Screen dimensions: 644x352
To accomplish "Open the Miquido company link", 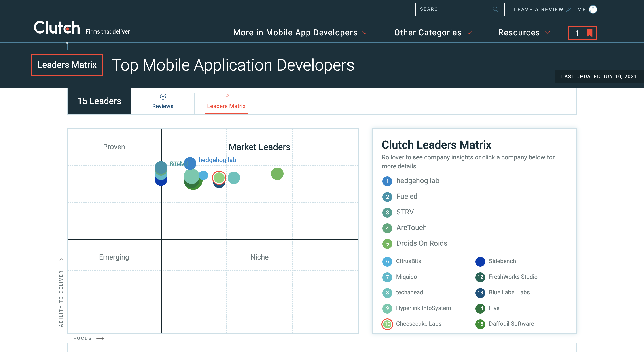I will [x=407, y=277].
